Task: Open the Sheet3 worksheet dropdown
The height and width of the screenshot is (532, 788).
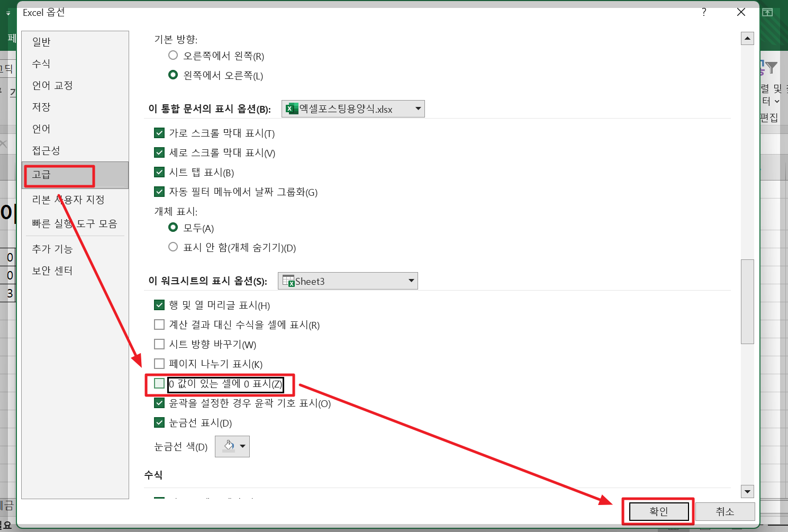Action: [410, 281]
